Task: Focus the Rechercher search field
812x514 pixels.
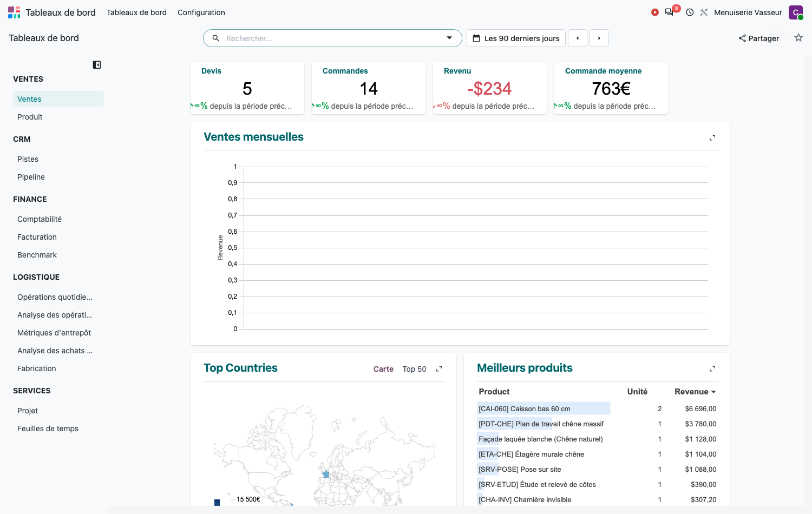Action: click(x=332, y=38)
